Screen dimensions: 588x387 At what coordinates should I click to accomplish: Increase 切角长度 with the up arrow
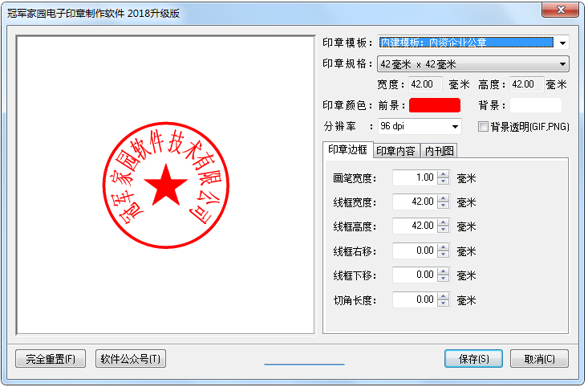pos(444,296)
